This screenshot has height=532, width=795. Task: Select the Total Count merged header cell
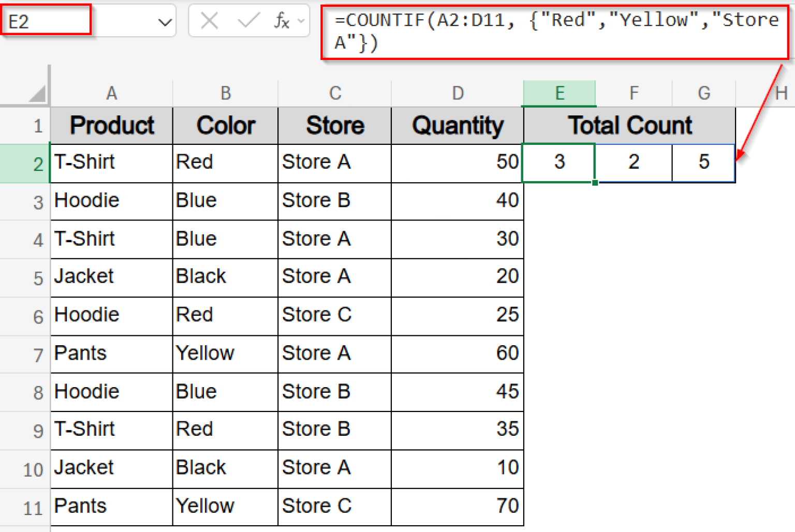click(x=629, y=125)
